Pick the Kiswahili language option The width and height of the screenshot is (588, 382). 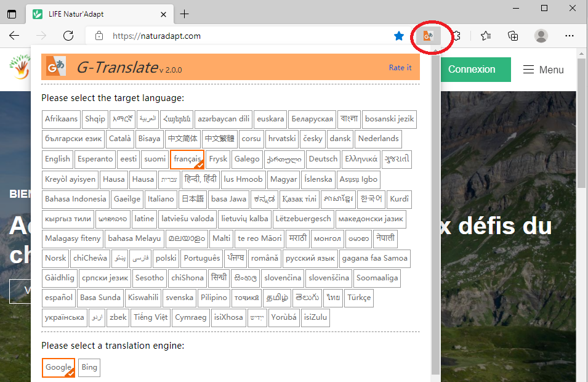[x=143, y=298]
